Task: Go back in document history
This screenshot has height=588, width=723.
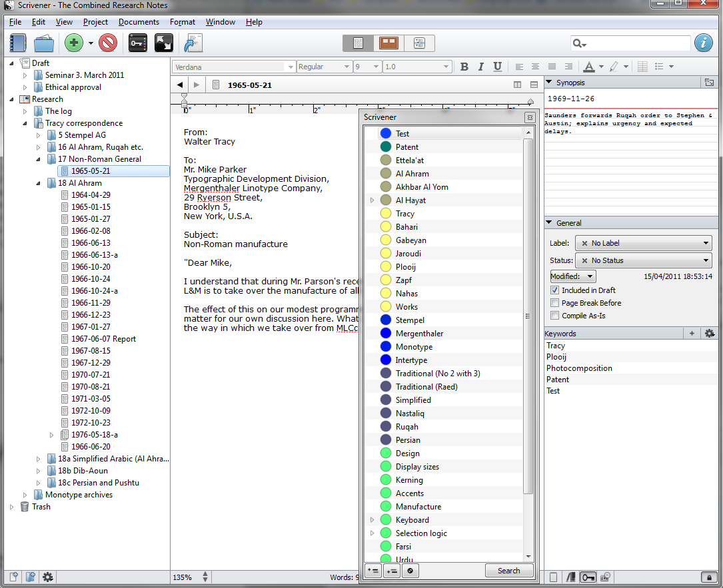Action: pos(181,85)
